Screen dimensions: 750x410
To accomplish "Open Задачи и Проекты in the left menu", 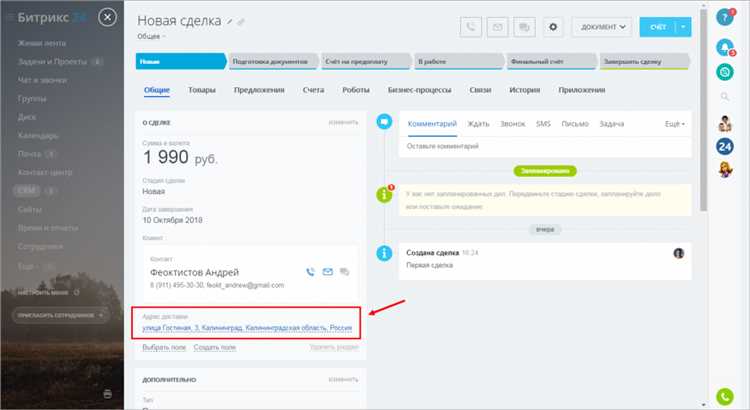I will [53, 62].
